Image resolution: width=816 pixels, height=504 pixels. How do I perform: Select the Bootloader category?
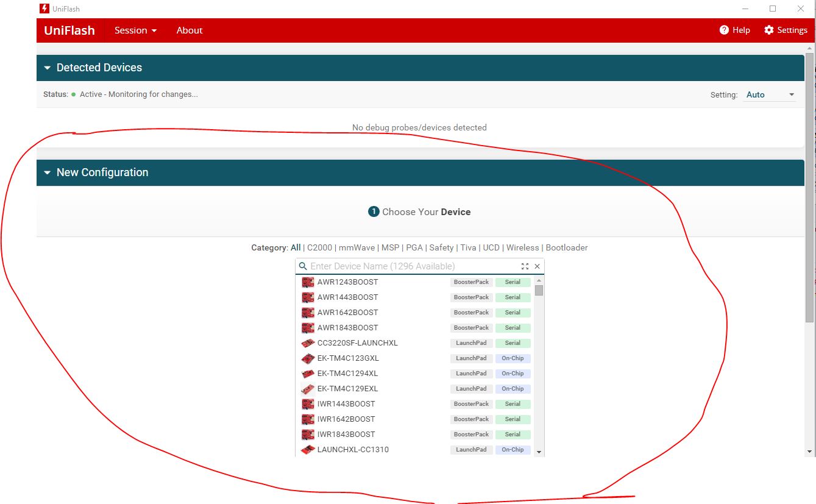(x=567, y=247)
